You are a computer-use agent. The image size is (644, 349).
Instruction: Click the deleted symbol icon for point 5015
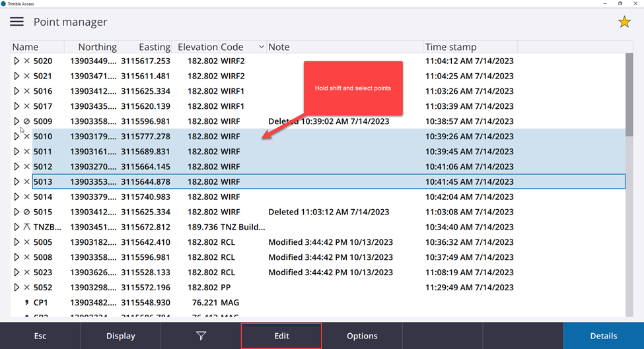coord(26,212)
